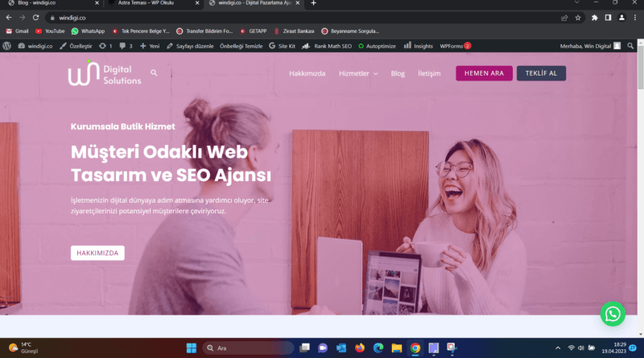Open the Ziraat Bankası bookmark
The height and width of the screenshot is (358, 644).
coord(294,31)
